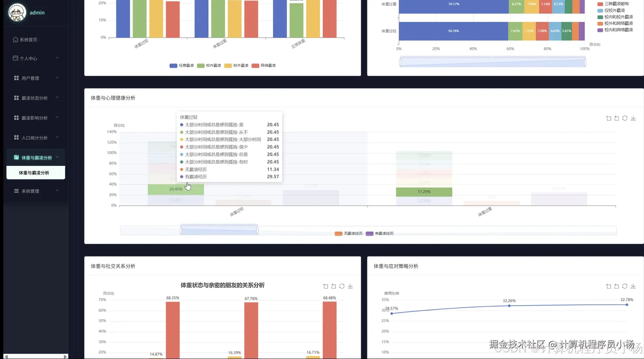This screenshot has height=359, width=644.
Task: Click the 霸凌影响分析 grid icon
Action: point(16,118)
